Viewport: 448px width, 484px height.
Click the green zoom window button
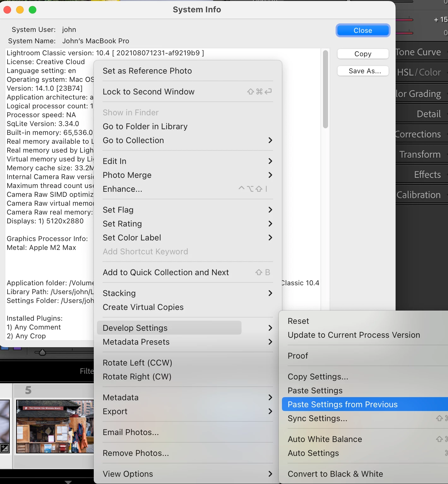coord(33,10)
